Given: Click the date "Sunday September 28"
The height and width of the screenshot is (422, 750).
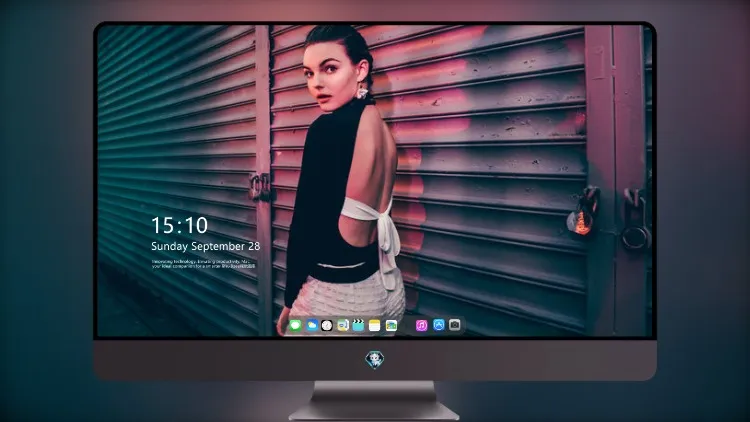Looking at the screenshot, I should pos(206,246).
